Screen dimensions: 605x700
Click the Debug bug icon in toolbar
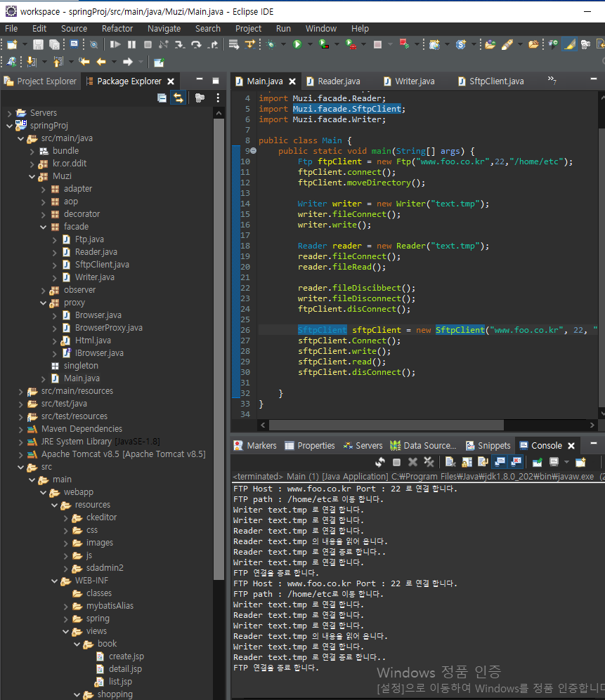click(x=271, y=44)
